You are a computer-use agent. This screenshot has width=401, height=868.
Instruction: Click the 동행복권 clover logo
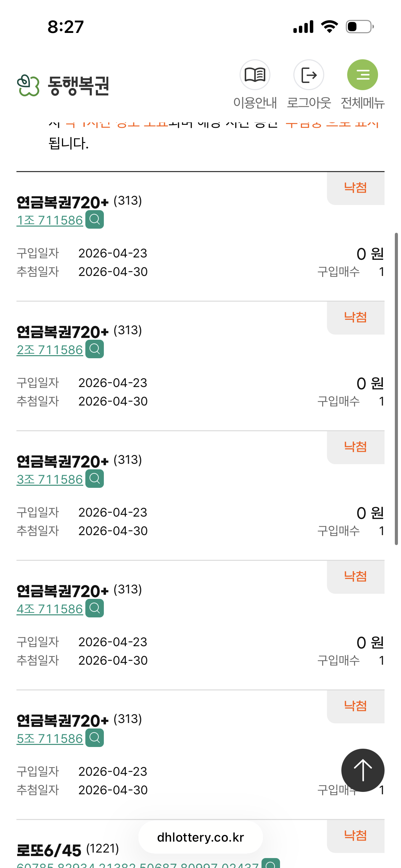coord(28,85)
